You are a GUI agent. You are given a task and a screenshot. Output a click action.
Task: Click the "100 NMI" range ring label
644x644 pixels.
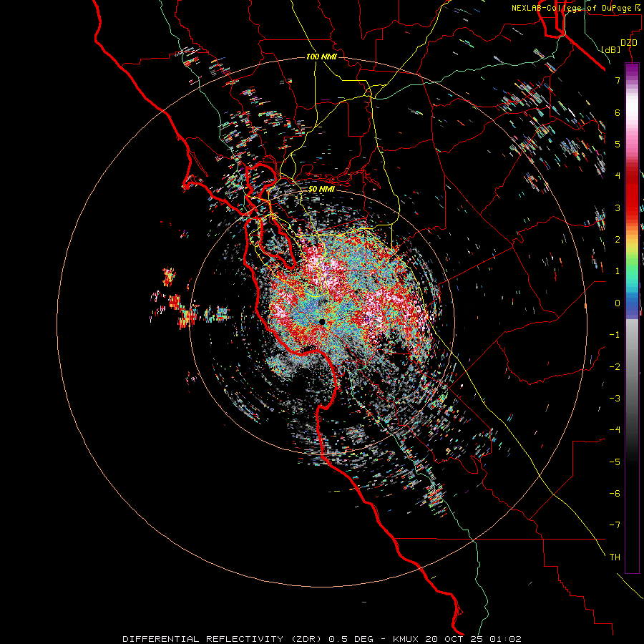[321, 57]
